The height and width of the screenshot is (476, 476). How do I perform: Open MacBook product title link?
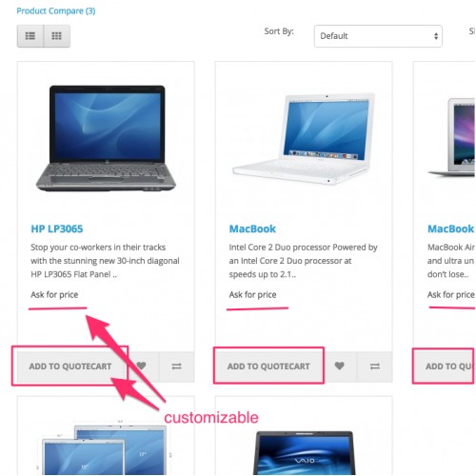pos(252,228)
